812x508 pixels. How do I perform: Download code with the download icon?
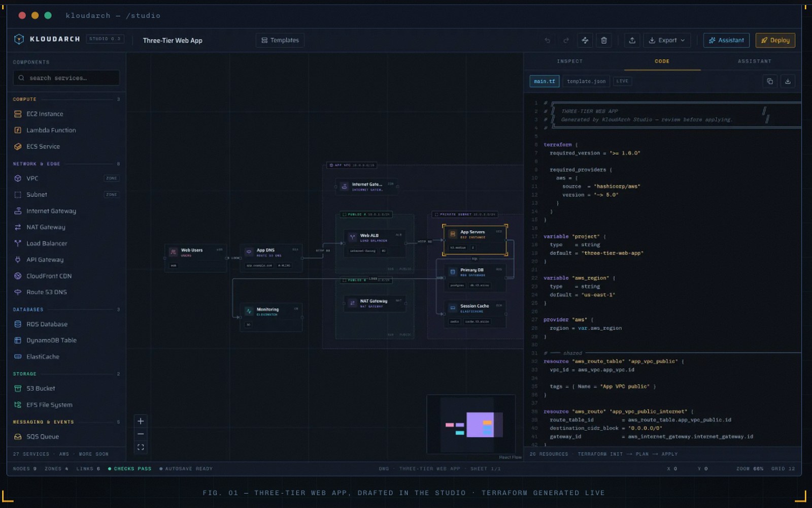pos(788,81)
